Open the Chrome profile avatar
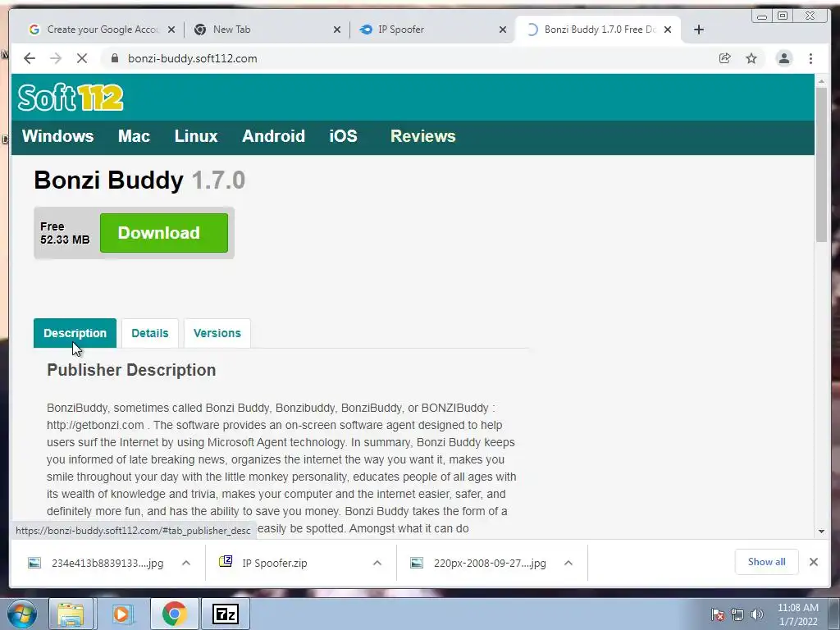The width and height of the screenshot is (840, 630). [783, 58]
